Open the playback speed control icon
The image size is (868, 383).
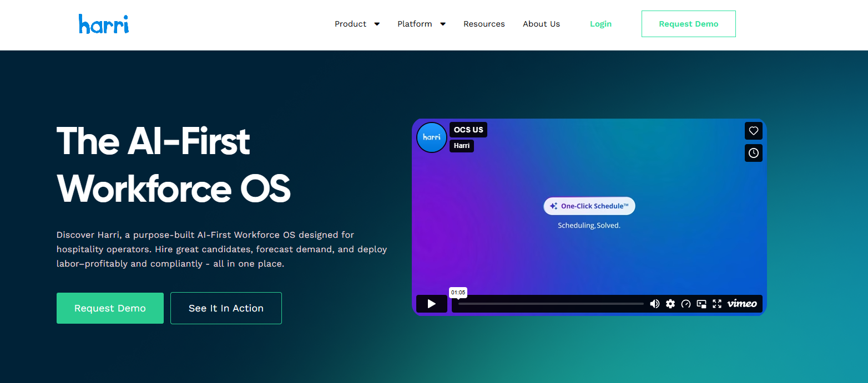coord(686,304)
